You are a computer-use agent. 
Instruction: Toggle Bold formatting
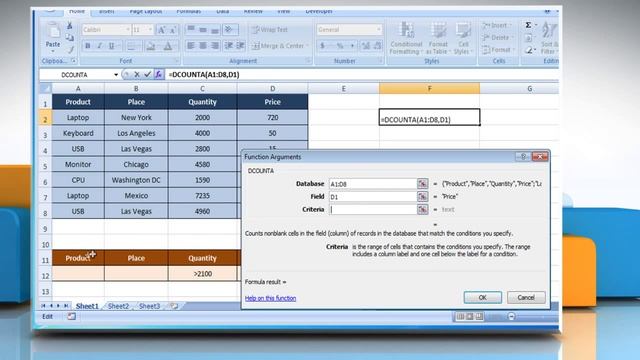87,46
